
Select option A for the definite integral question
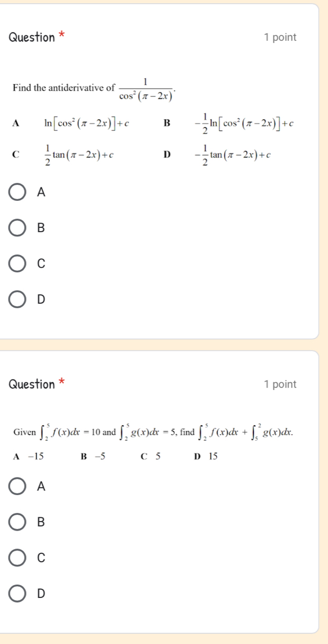[x=19, y=488]
